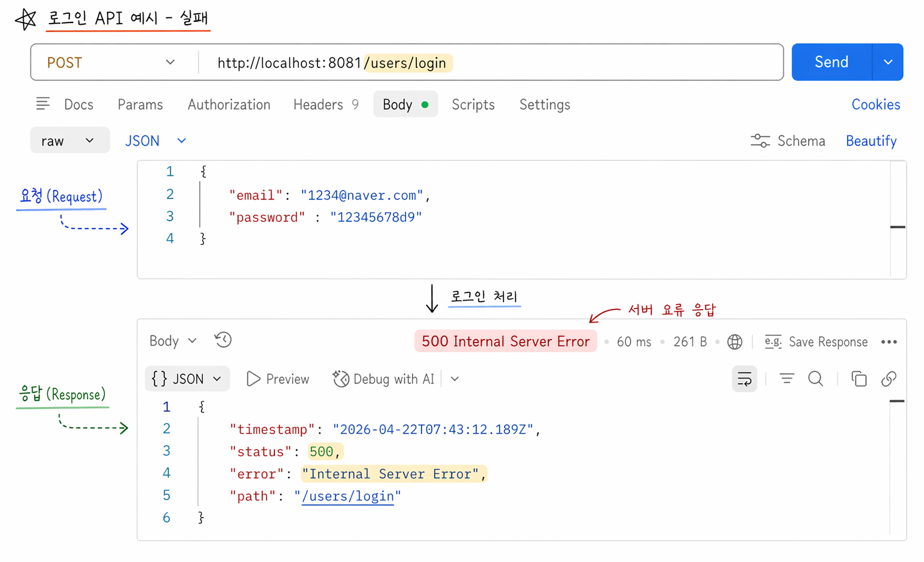Open the JSON format dropdown in request
Viewport: 924px width, 562px height.
point(156,141)
